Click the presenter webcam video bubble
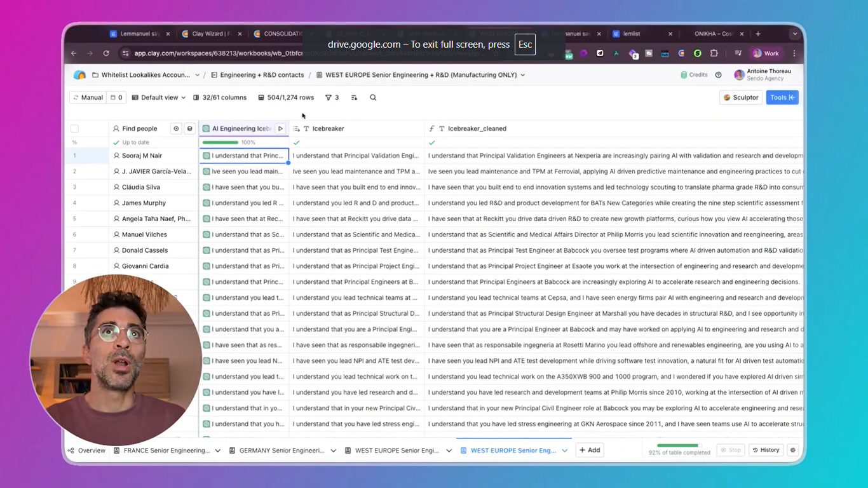This screenshot has width=868, height=488. point(115,360)
